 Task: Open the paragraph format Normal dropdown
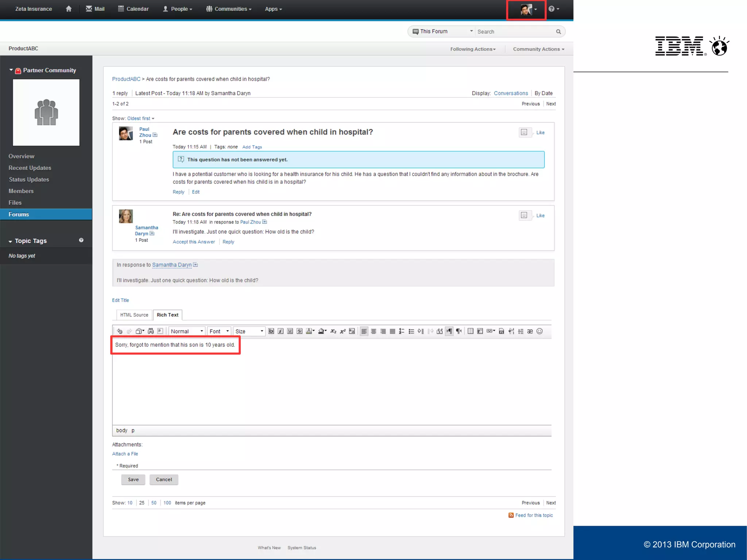[x=187, y=331]
